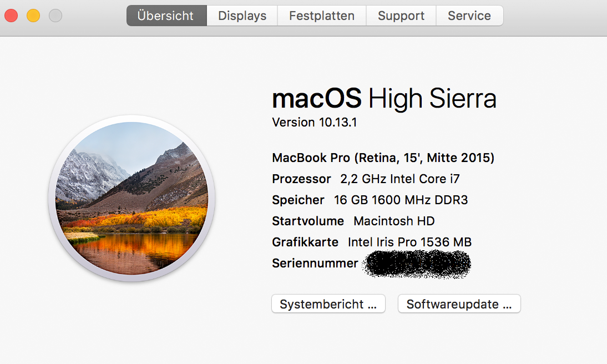Viewport: 607px width, 364px height.
Task: Click the Softwareupdate button
Action: (x=459, y=304)
